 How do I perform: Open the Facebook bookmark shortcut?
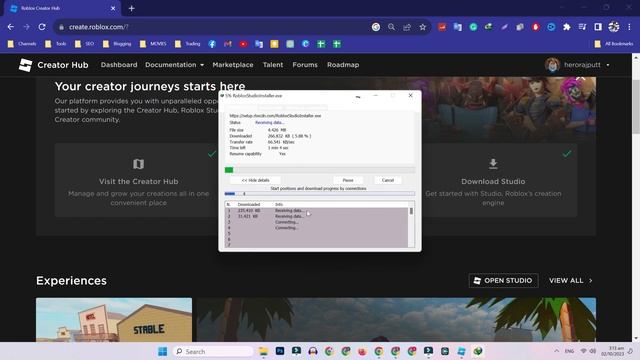pos(212,44)
